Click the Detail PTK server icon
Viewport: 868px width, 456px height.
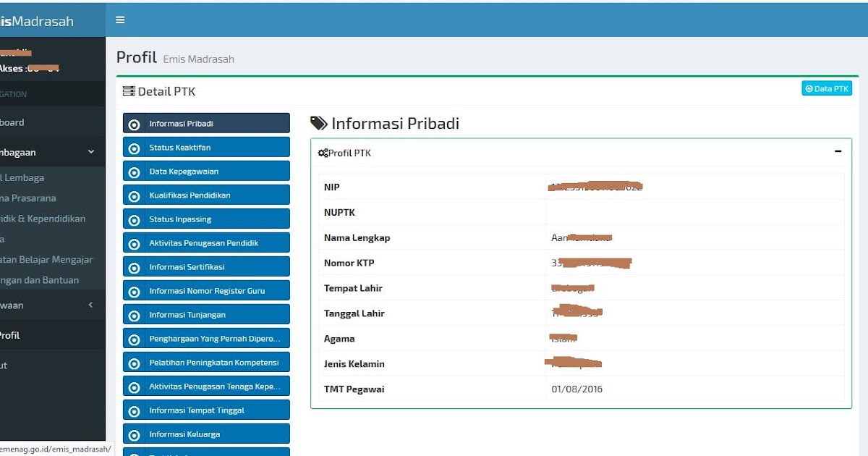129,91
